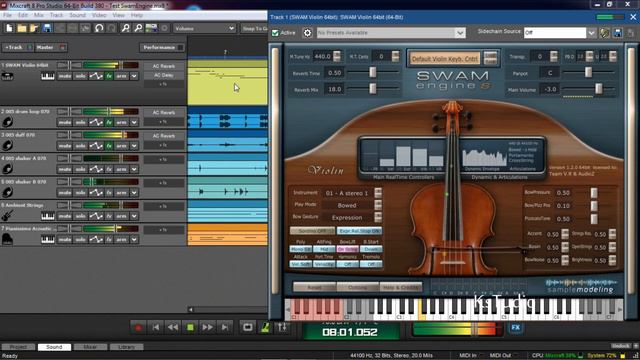Click the save preset icon in the plugin header
Image resolution: width=640 pixels, height=360 pixels.
click(618, 33)
